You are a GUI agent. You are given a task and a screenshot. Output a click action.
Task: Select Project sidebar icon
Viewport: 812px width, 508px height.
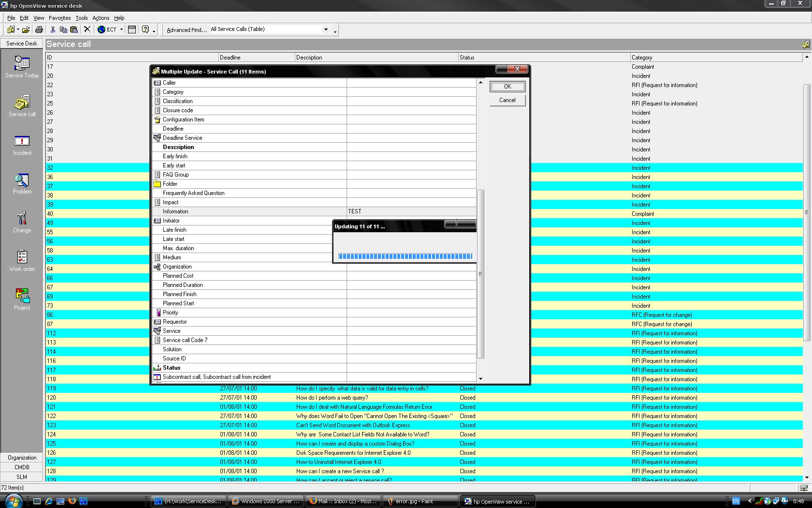coord(22,299)
